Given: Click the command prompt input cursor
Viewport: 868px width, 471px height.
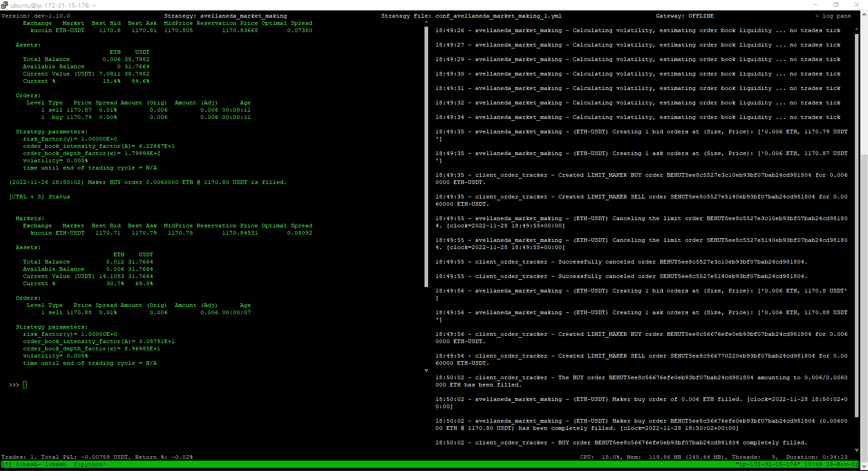Looking at the screenshot, I should [x=25, y=385].
